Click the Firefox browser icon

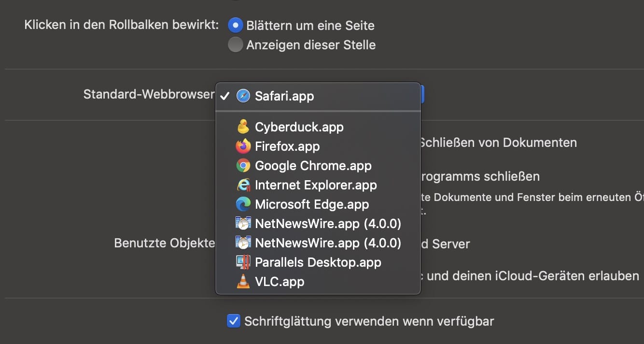point(243,146)
